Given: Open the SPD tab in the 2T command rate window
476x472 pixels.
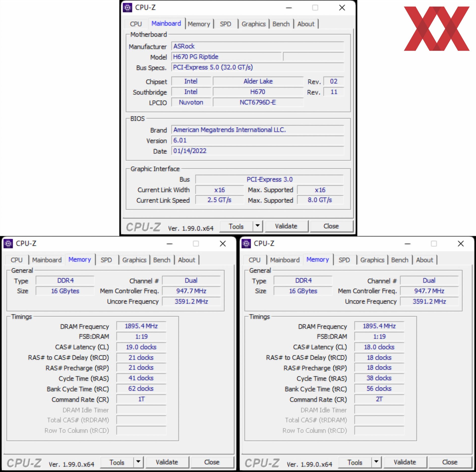Looking at the screenshot, I should point(344,260).
